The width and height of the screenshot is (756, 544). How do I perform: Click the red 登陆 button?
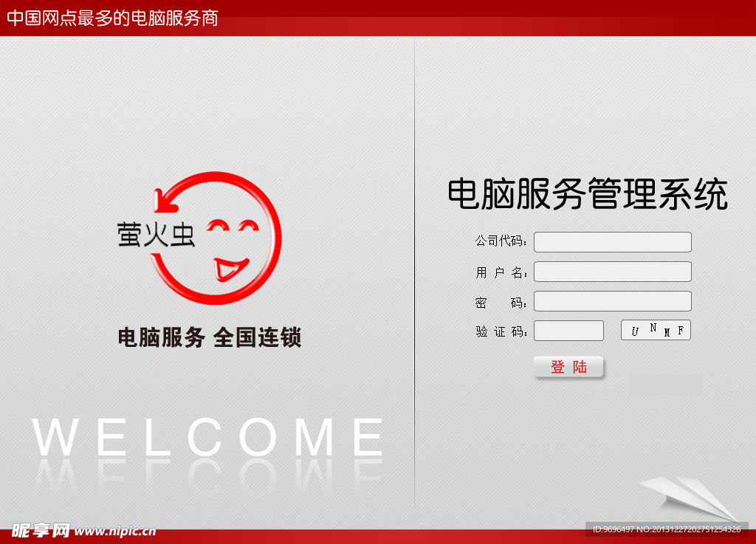coord(568,367)
